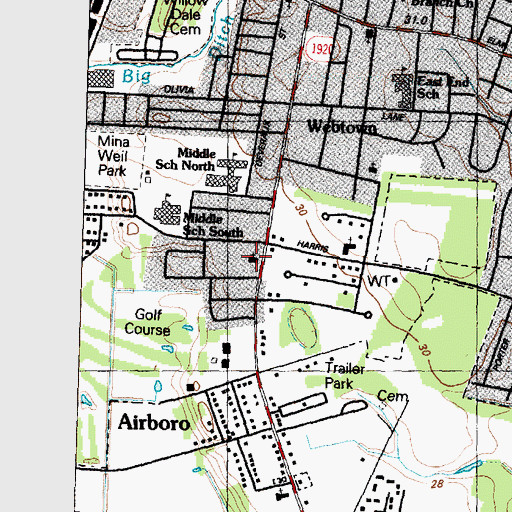Image resolution: width=512 pixels, height=512 pixels.
Task: Select the East End Sch label
Action: coord(443,87)
